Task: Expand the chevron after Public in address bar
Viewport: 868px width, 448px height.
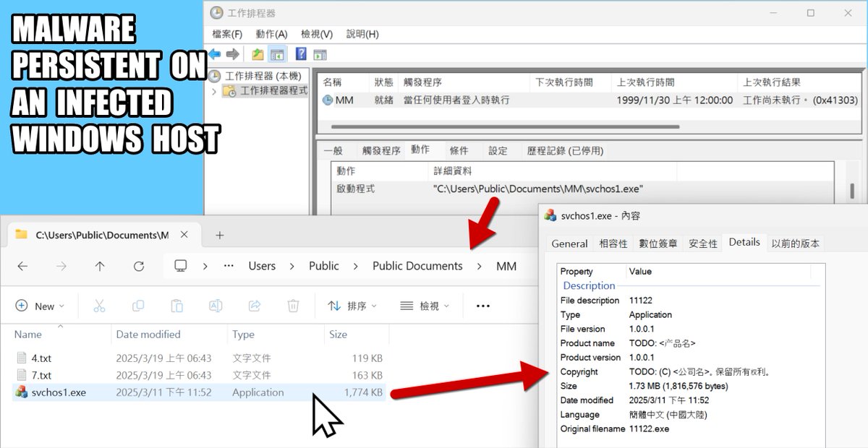Action: tap(356, 266)
